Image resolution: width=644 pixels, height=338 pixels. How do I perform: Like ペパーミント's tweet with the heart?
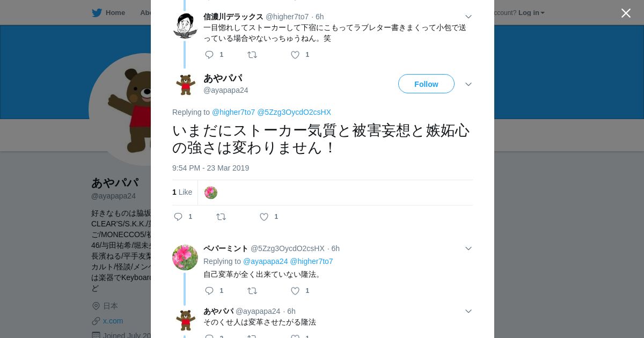[x=295, y=291]
